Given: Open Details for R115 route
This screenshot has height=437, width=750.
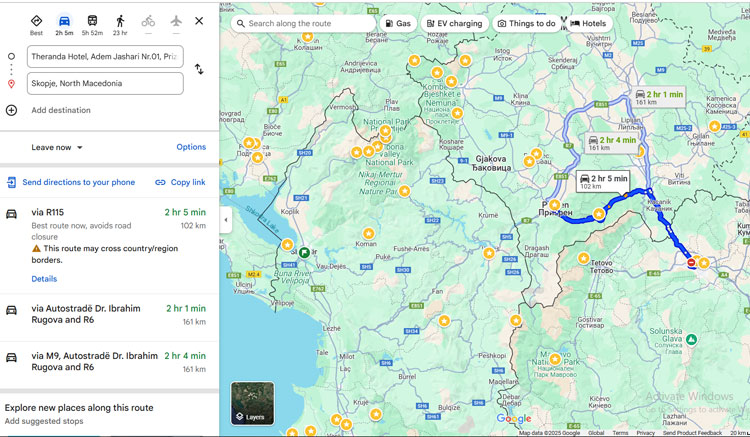Looking at the screenshot, I should click(x=44, y=279).
